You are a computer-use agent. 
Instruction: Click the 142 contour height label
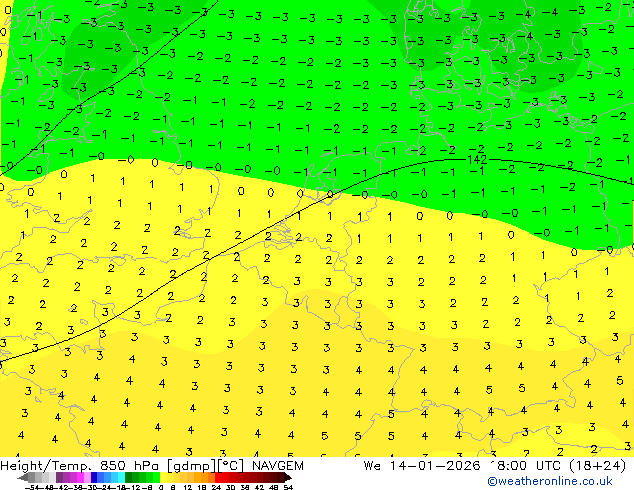[477, 160]
